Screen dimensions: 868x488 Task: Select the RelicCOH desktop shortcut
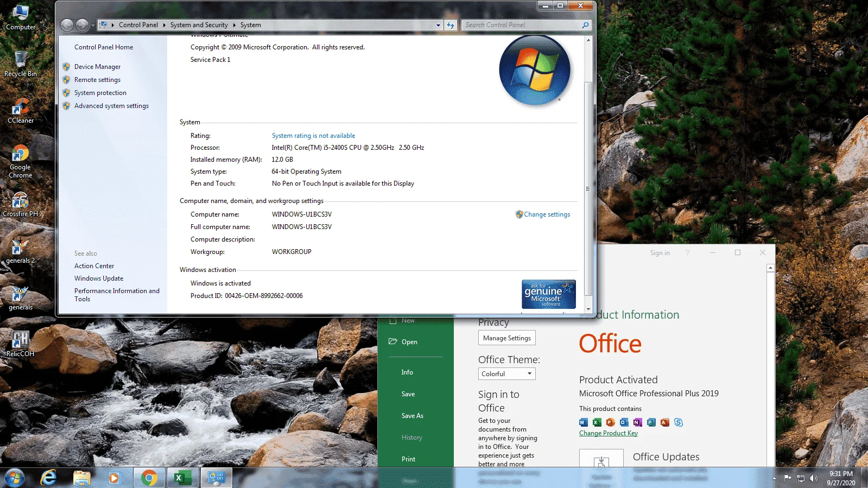(x=20, y=344)
